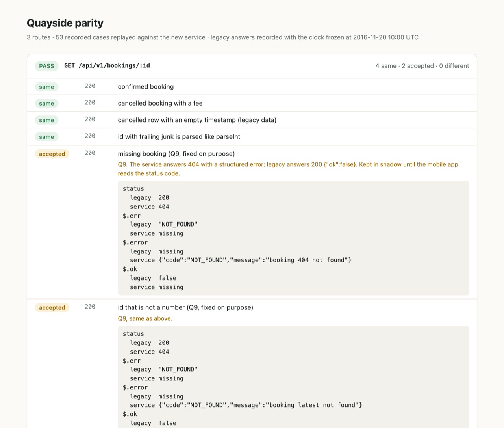This screenshot has width=504, height=428.
Task: Click "same" badge for cancelled booking with a fee
Action: coord(46,103)
